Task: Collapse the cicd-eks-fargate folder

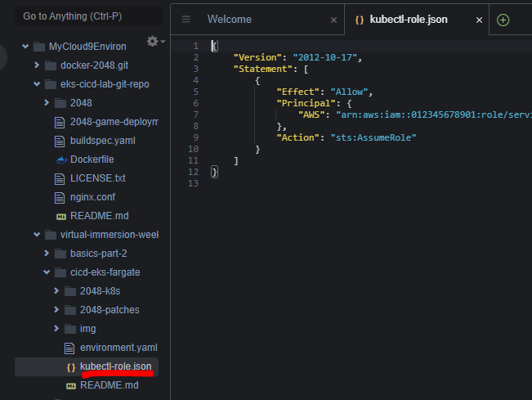Action: [x=47, y=272]
